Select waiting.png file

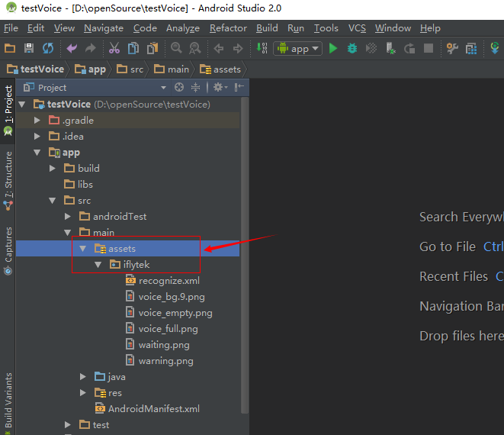coord(158,345)
